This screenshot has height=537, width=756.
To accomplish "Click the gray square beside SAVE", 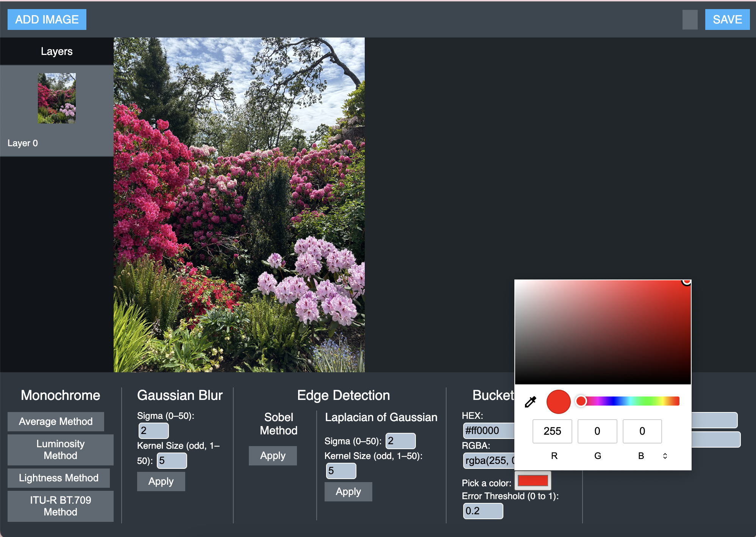I will (x=690, y=20).
